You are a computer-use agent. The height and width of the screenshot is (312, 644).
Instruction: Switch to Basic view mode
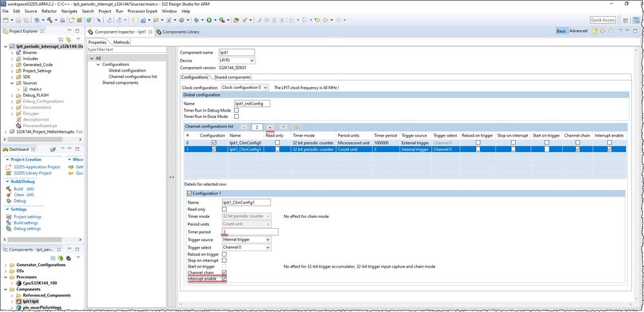561,31
